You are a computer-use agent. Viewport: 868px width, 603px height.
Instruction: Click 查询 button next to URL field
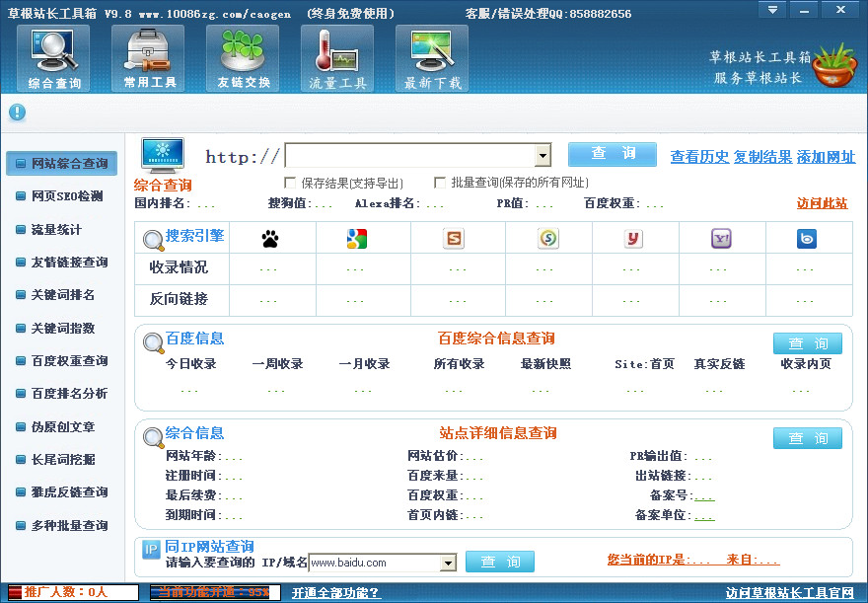point(613,154)
